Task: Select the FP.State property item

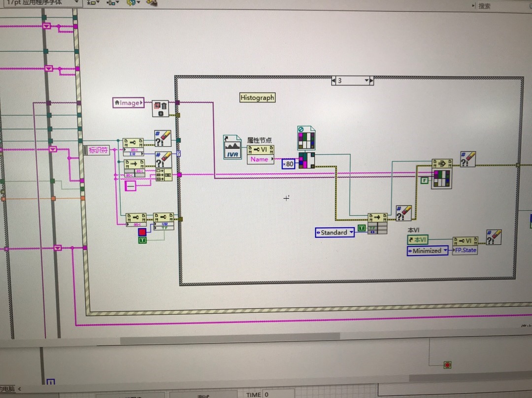Action: coord(465,250)
